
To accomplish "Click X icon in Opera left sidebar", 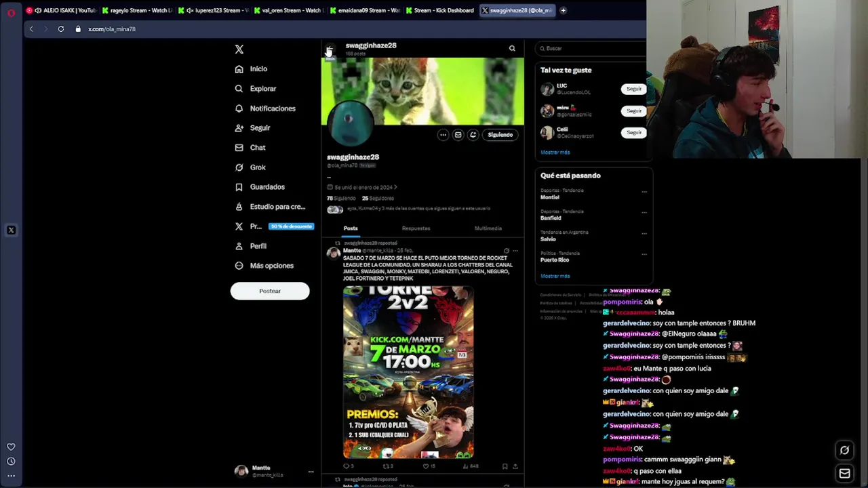I will click(x=11, y=230).
